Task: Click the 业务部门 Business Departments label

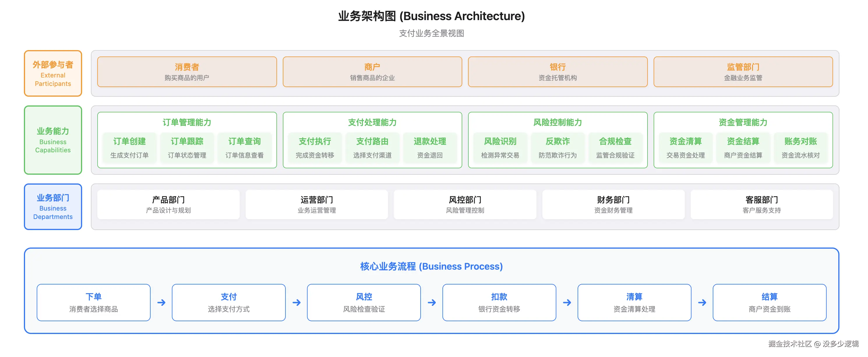Action: 53,207
